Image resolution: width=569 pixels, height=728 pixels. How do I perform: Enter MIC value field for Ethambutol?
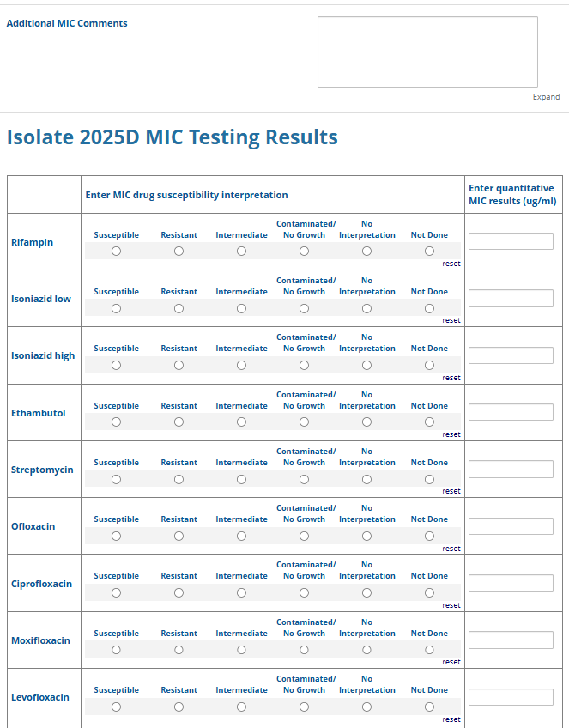tap(511, 412)
